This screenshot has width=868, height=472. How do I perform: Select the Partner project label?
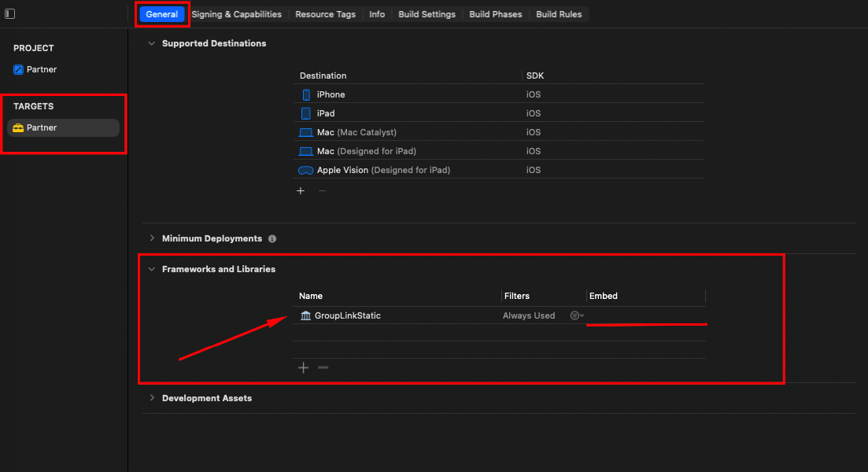click(42, 70)
